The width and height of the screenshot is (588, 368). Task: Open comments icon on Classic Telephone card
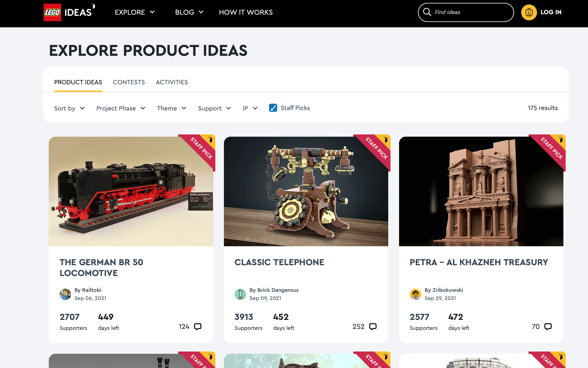tap(372, 326)
